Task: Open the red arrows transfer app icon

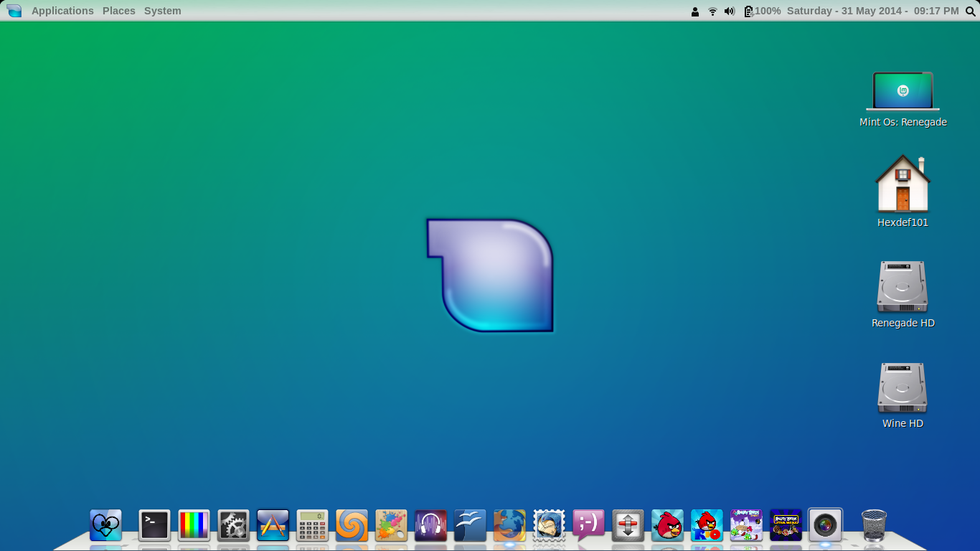Action: click(628, 525)
